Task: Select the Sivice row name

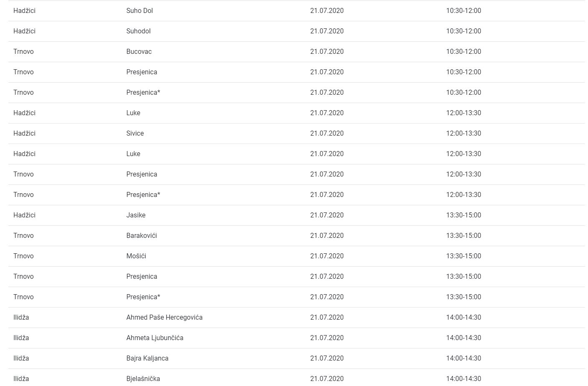Action: coord(135,134)
